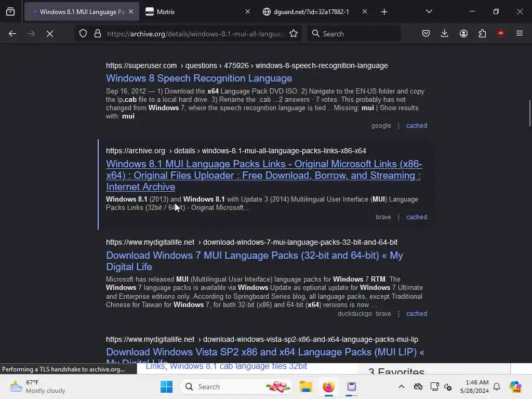Open menu dots beside google source
The height and width of the screenshot is (399, 532).
click(x=398, y=126)
